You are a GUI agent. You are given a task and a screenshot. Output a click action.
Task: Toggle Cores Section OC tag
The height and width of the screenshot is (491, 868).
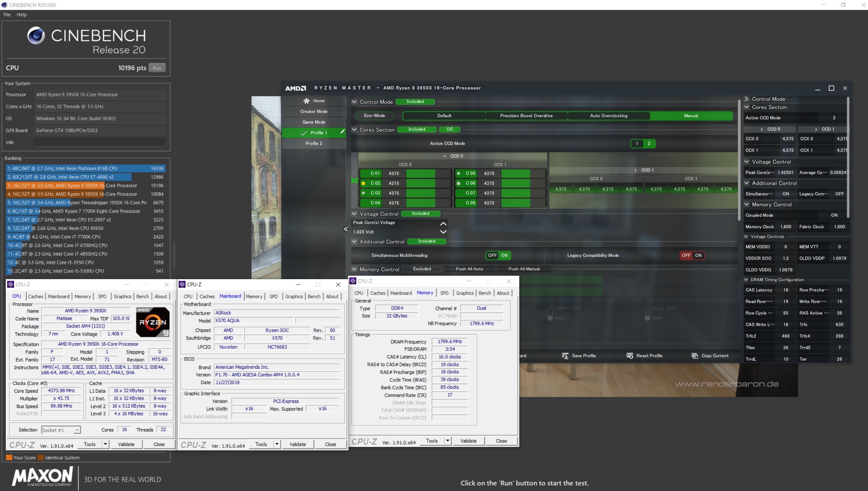[x=450, y=129]
